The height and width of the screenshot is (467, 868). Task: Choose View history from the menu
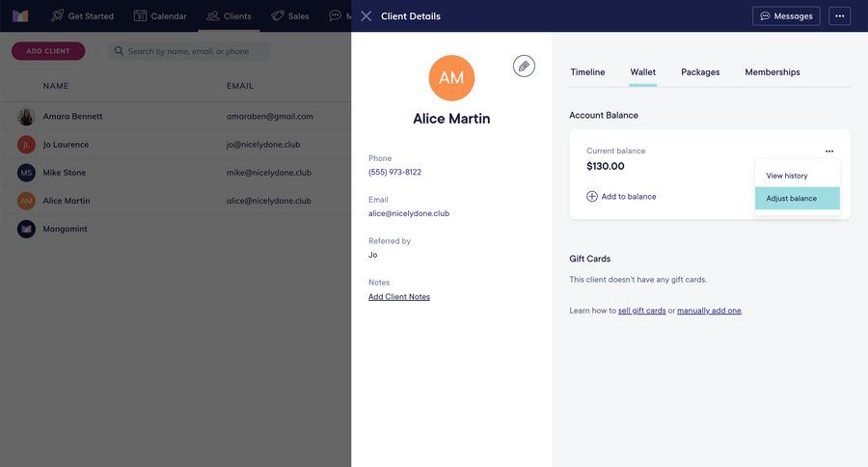[x=798, y=176]
